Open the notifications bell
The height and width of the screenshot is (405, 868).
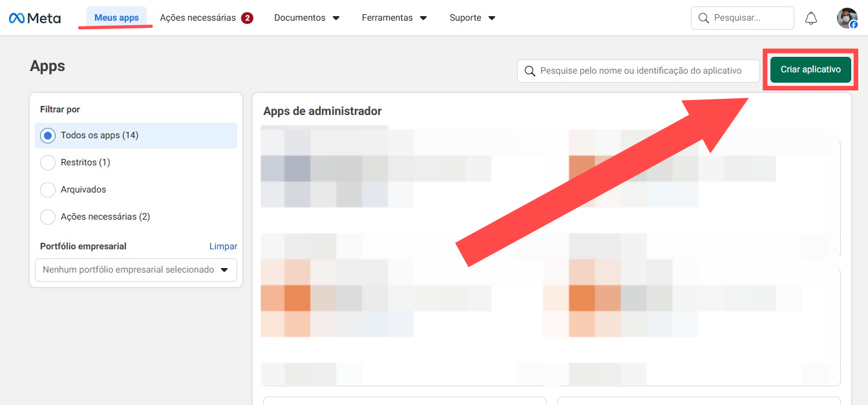click(x=811, y=18)
